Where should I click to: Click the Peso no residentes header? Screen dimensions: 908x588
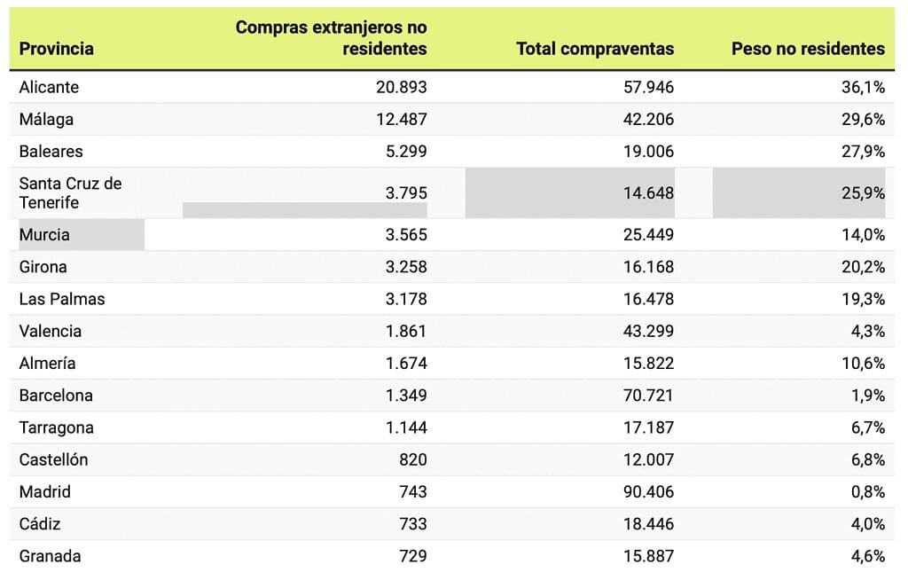pyautogui.click(x=808, y=49)
